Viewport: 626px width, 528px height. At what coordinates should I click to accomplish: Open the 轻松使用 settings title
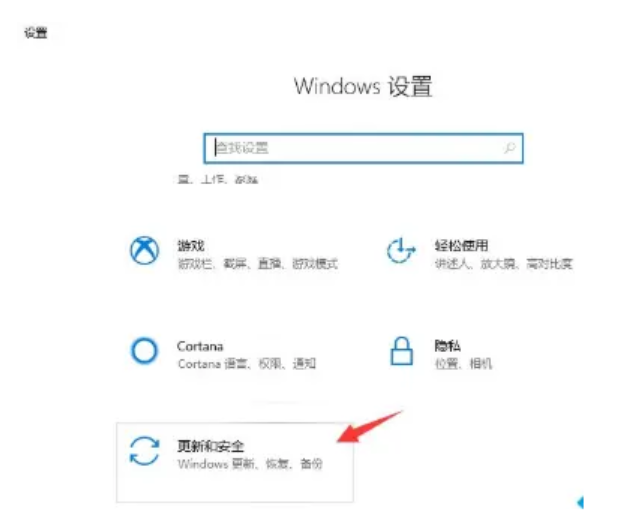pyautogui.click(x=462, y=245)
